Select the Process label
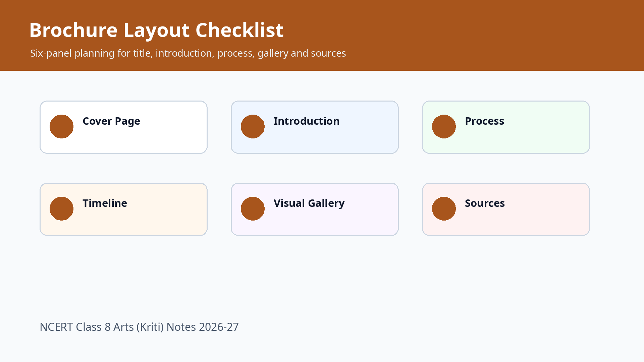The image size is (644, 362). click(x=484, y=121)
